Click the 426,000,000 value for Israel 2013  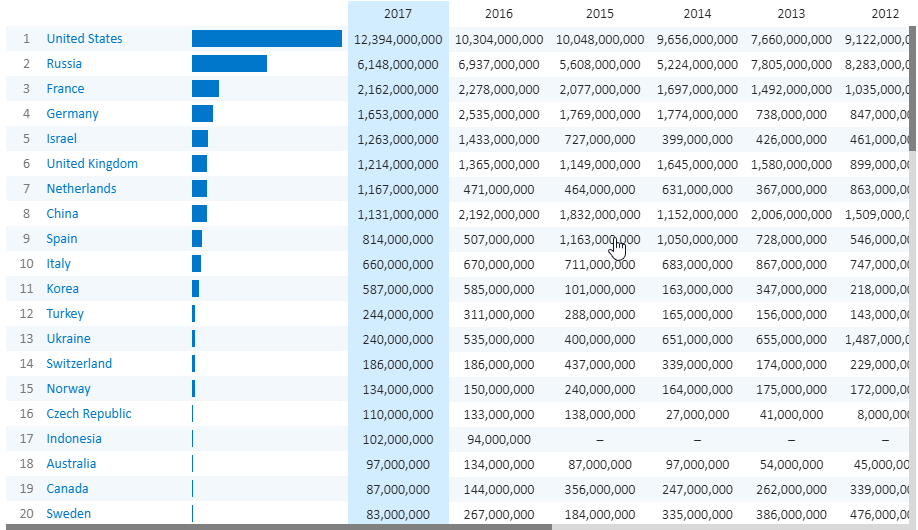[791, 139]
